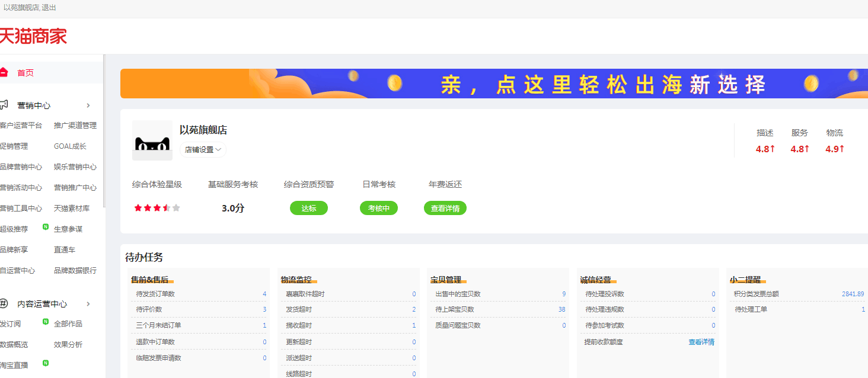Open 营销推广中心 menu entry
Screen dimensions: 868x378
click(75, 188)
